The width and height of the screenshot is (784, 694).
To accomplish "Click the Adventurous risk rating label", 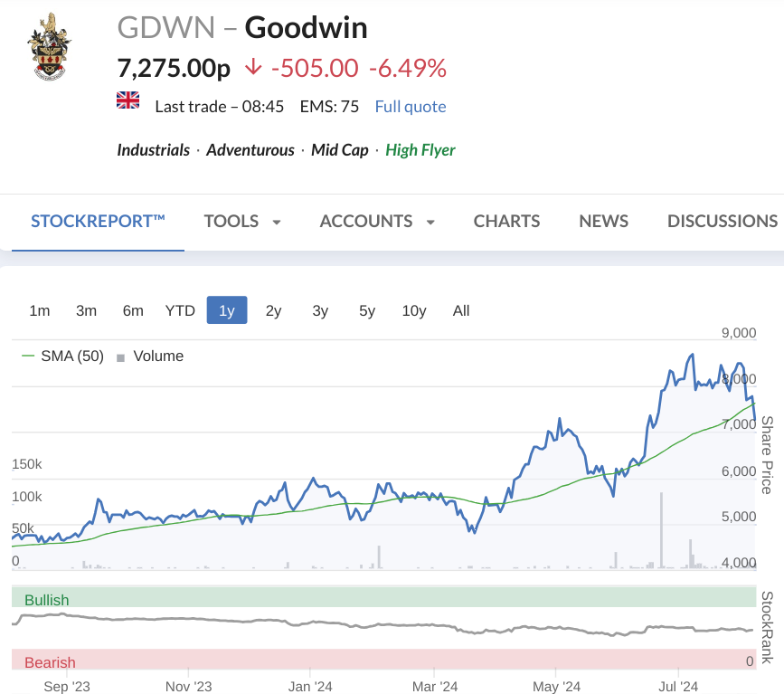I will coord(250,150).
